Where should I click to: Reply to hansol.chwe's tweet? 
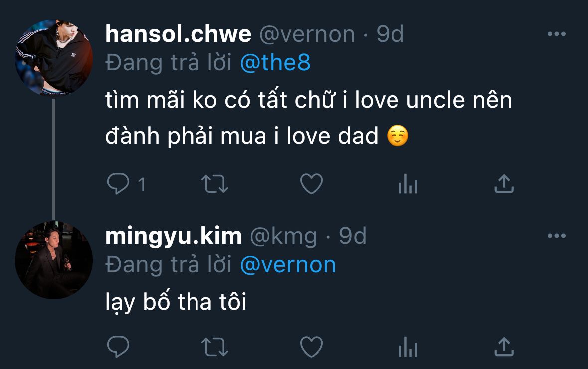118,184
